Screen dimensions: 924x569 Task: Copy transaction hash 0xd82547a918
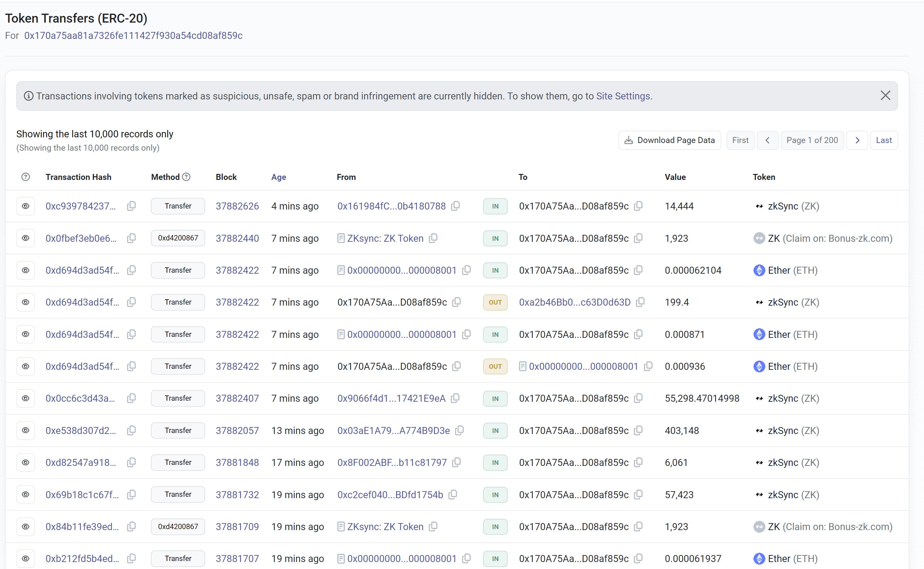click(131, 462)
